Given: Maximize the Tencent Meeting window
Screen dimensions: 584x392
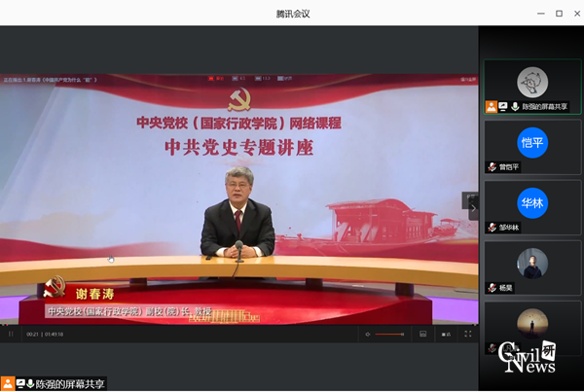Looking at the screenshot, I should click(559, 13).
